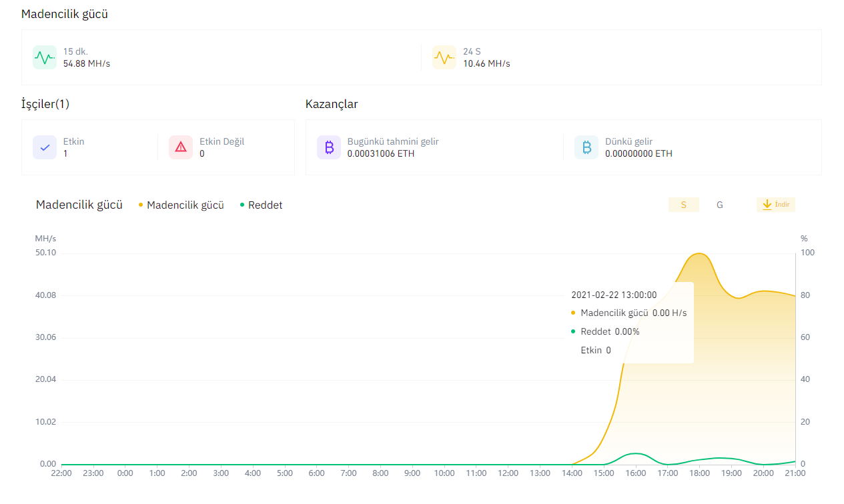Toggle the Reddet legend series
The height and width of the screenshot is (504, 844).
(265, 205)
